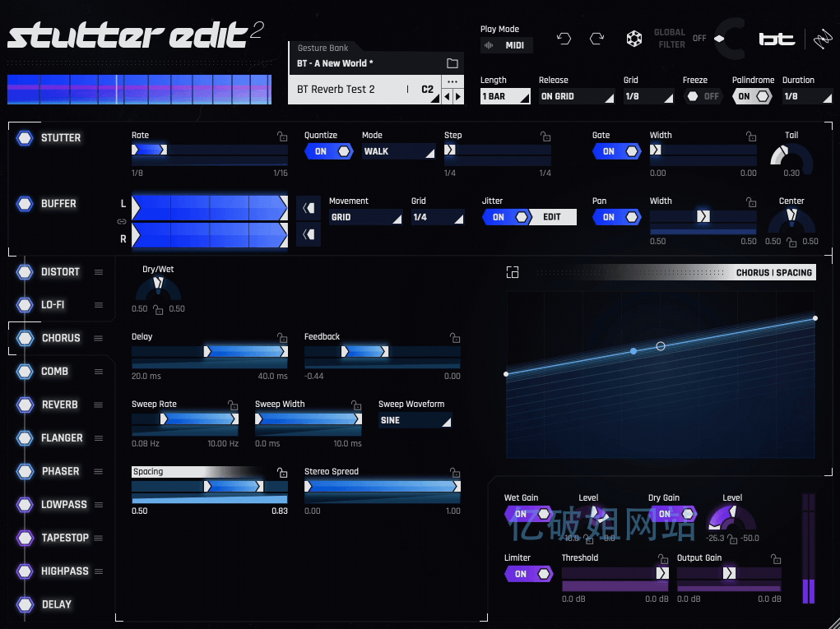Click the BT logo in the top bar
This screenshot has width=840, height=629.
(x=776, y=38)
